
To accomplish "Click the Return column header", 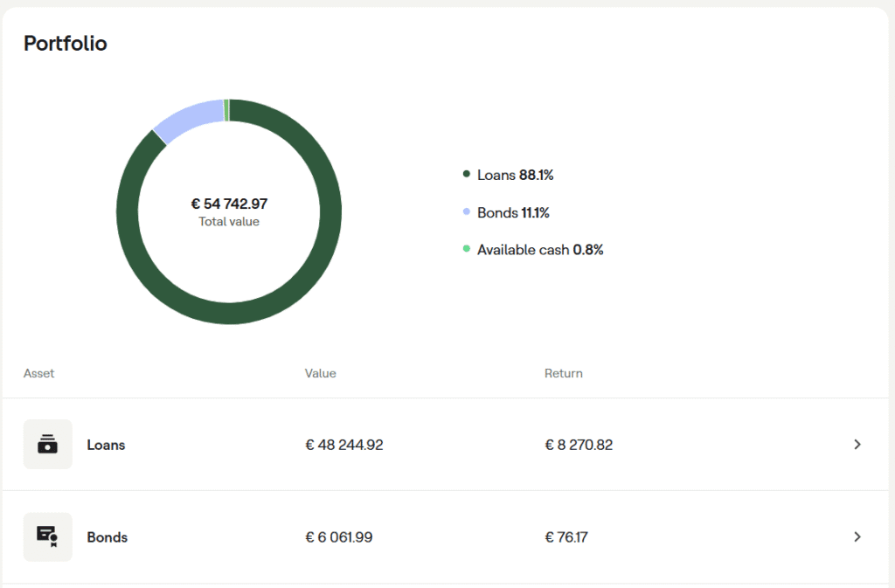I will tap(564, 373).
